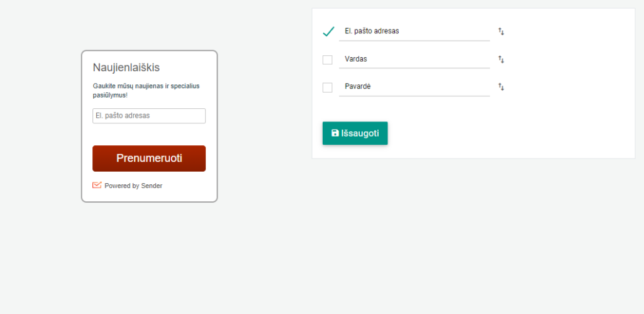Click the Sender envelope logo icon

point(97,186)
